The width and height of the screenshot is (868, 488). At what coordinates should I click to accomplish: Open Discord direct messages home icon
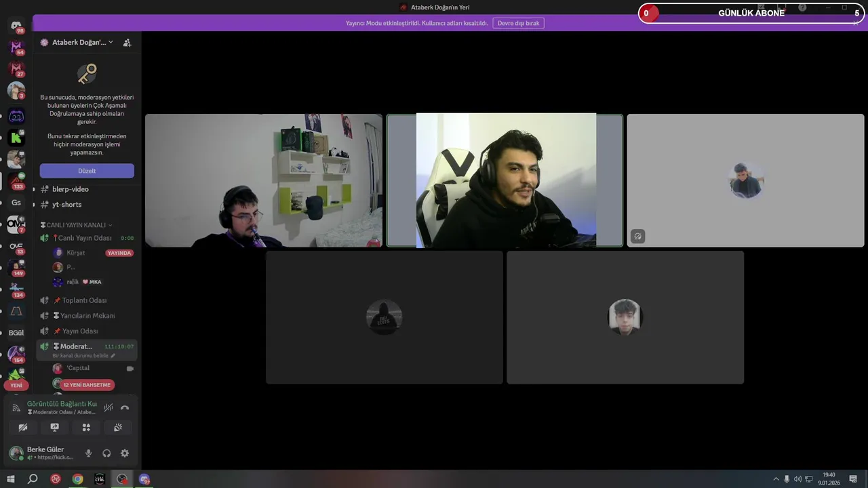[x=16, y=26]
